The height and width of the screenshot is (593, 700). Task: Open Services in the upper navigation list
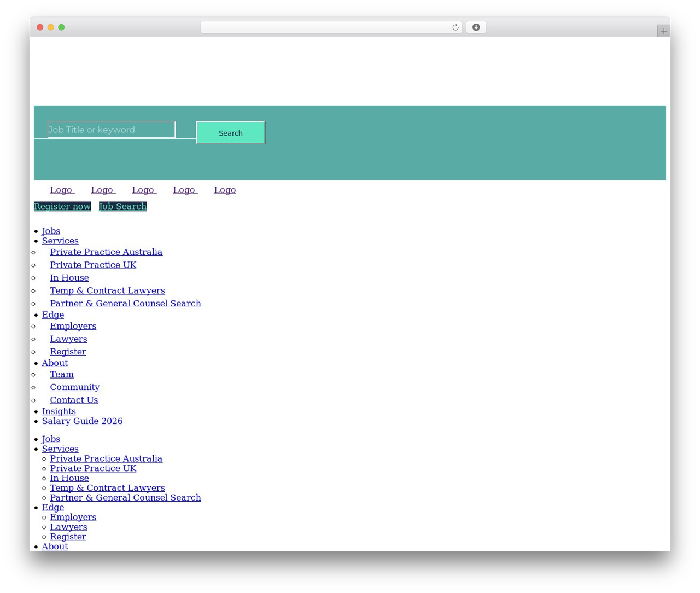click(x=60, y=241)
